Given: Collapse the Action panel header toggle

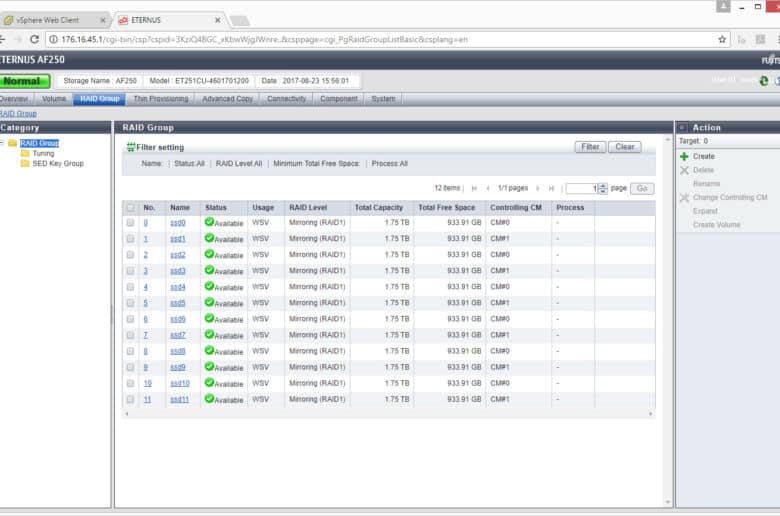Looking at the screenshot, I should click(682, 127).
